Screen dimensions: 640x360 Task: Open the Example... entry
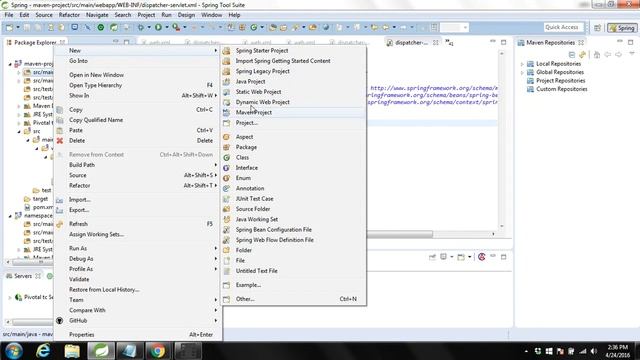tap(293, 285)
